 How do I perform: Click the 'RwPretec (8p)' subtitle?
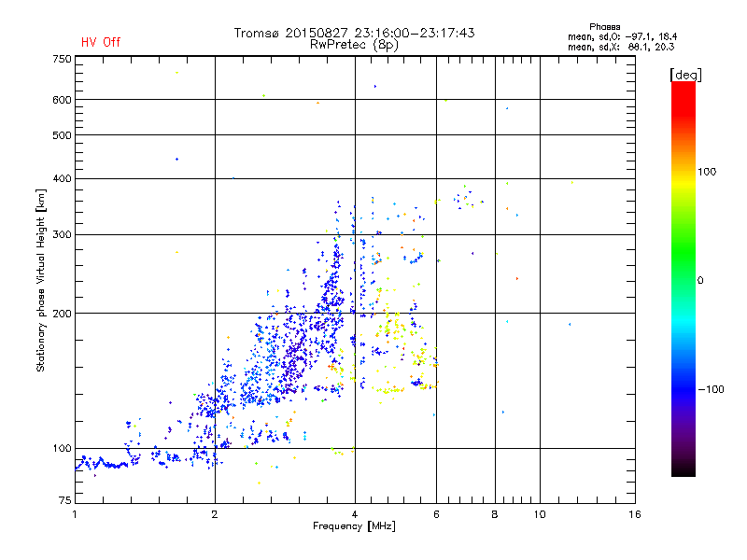[354, 45]
